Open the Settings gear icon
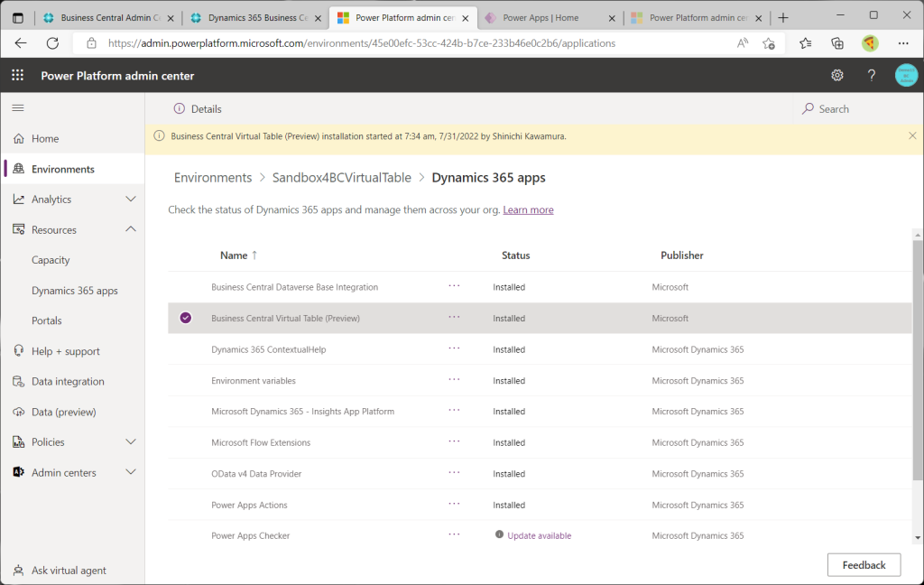Screen dimensions: 924x585 [836, 76]
